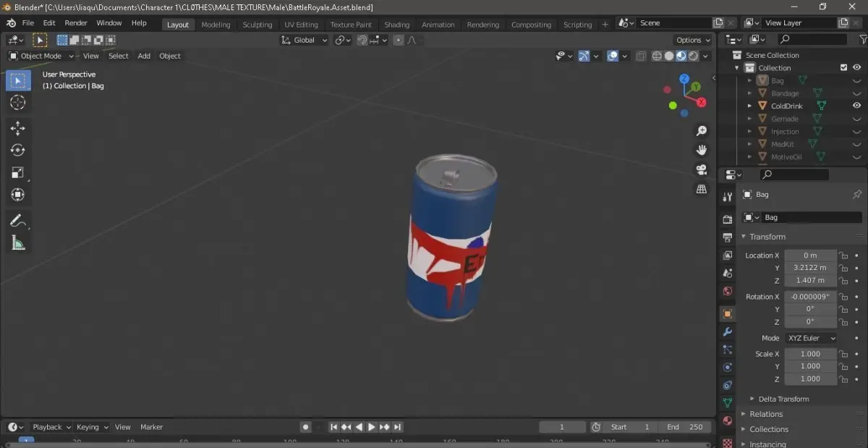Open the Keying dropdown in timeline

[92, 427]
